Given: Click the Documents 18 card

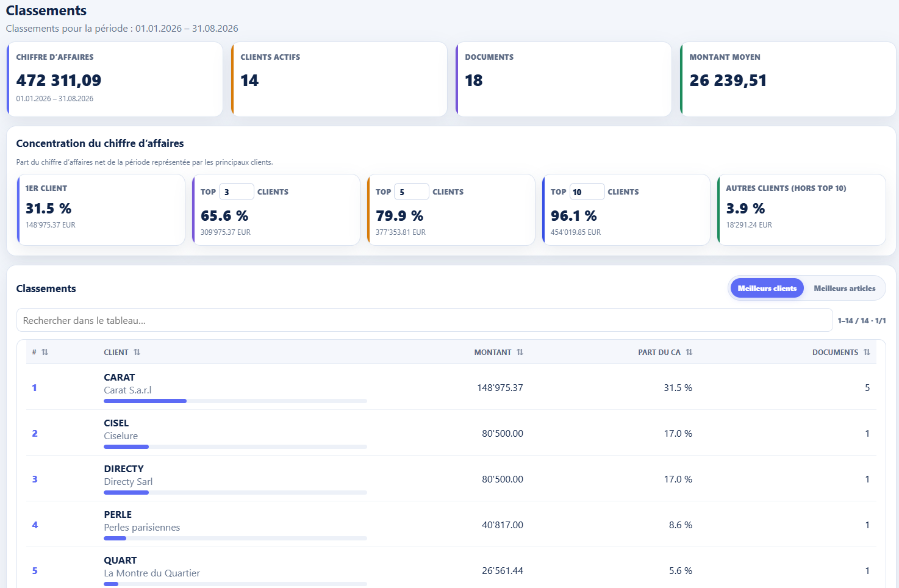Looking at the screenshot, I should tap(564, 79).
